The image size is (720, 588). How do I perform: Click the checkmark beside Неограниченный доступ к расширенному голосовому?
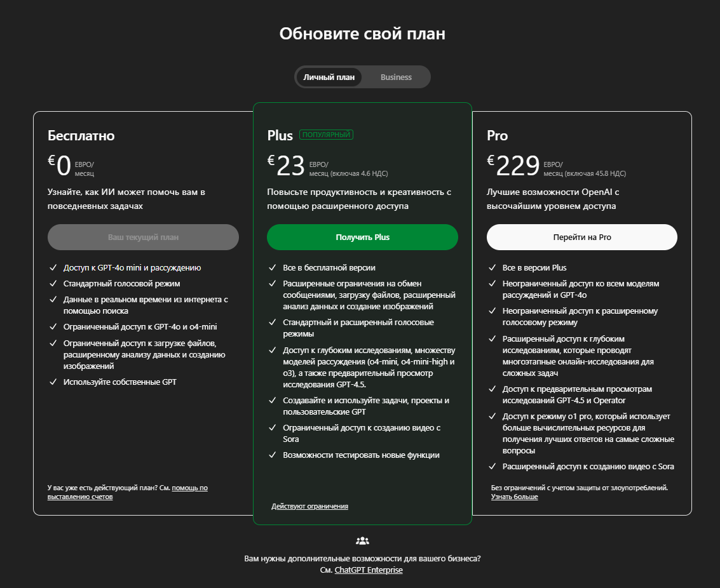coord(492,311)
